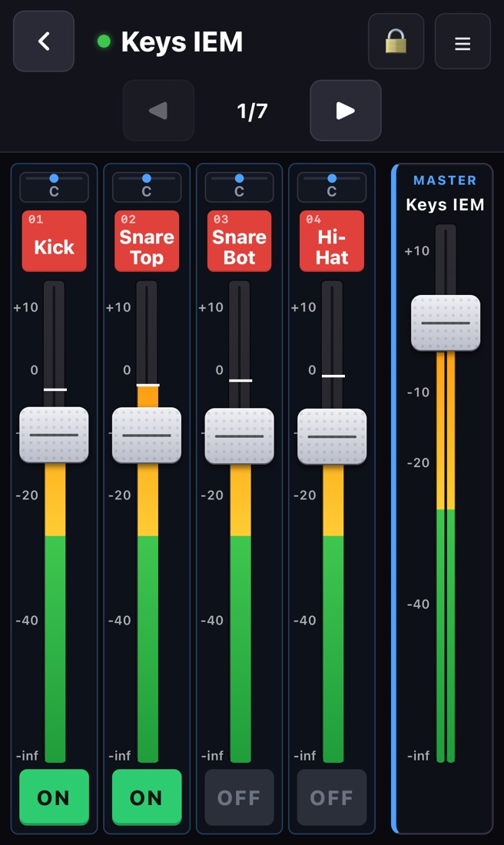Go to previous channel page
This screenshot has width=504, height=845.
pyautogui.click(x=158, y=111)
